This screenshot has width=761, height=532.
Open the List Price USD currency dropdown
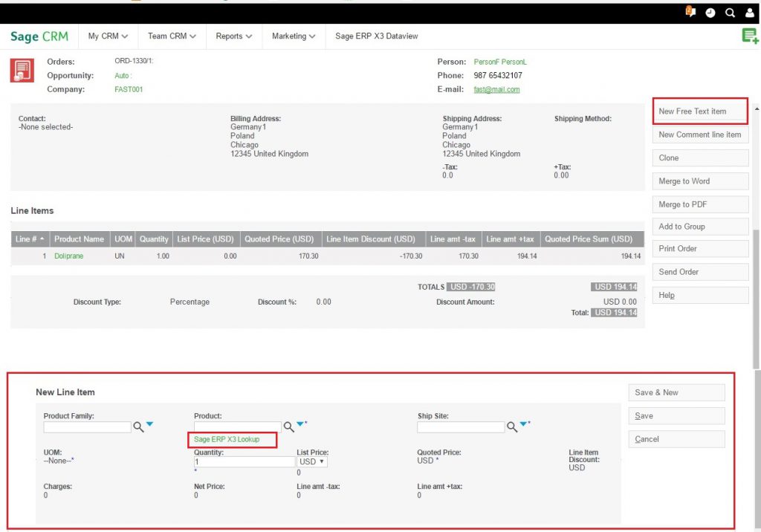coord(311,461)
